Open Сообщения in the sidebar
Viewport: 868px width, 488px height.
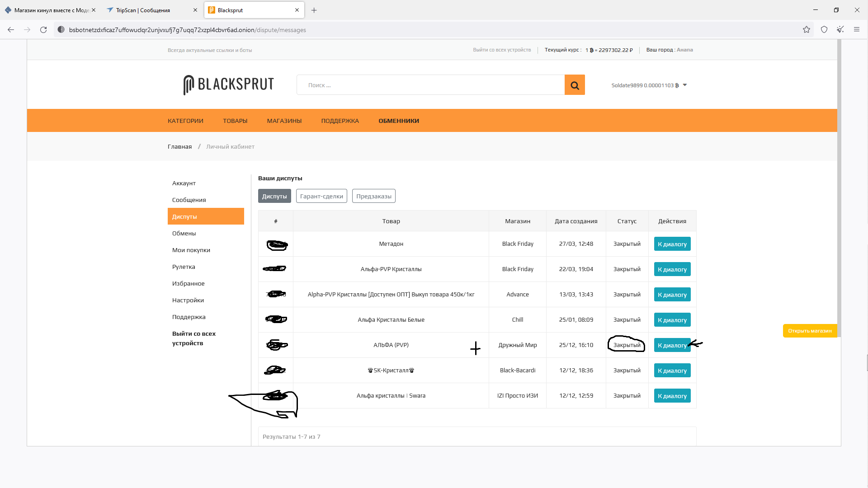pyautogui.click(x=206, y=200)
